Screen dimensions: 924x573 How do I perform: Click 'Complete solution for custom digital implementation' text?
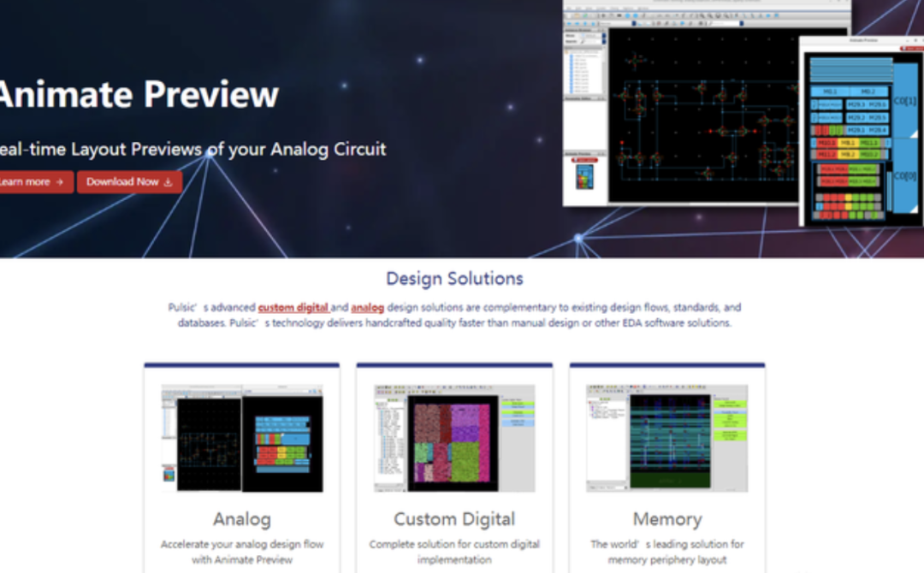454,552
